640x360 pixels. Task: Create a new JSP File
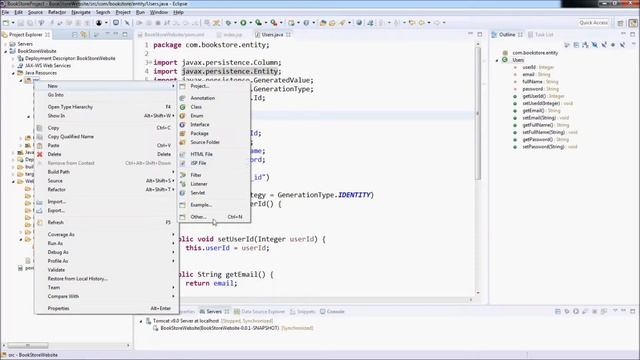click(x=214, y=163)
